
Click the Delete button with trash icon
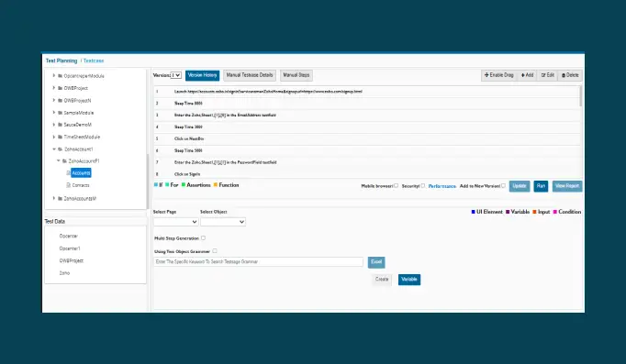pos(570,75)
